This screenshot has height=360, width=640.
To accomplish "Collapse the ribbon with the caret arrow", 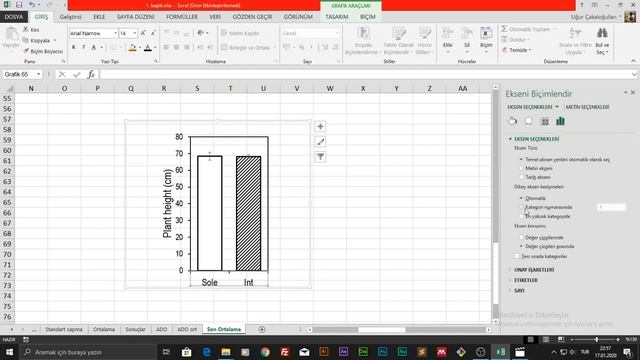I will [x=633, y=61].
